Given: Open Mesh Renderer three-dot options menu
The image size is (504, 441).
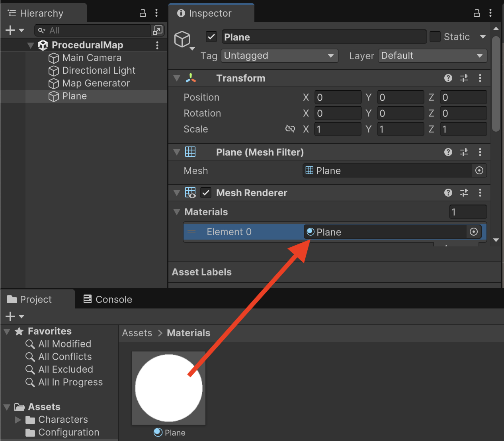Looking at the screenshot, I should pos(480,193).
